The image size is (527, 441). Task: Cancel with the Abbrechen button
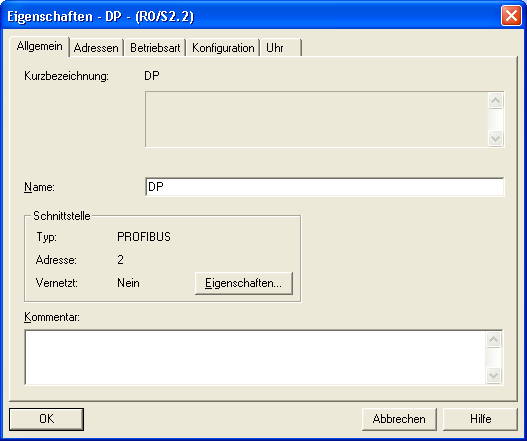pos(399,419)
